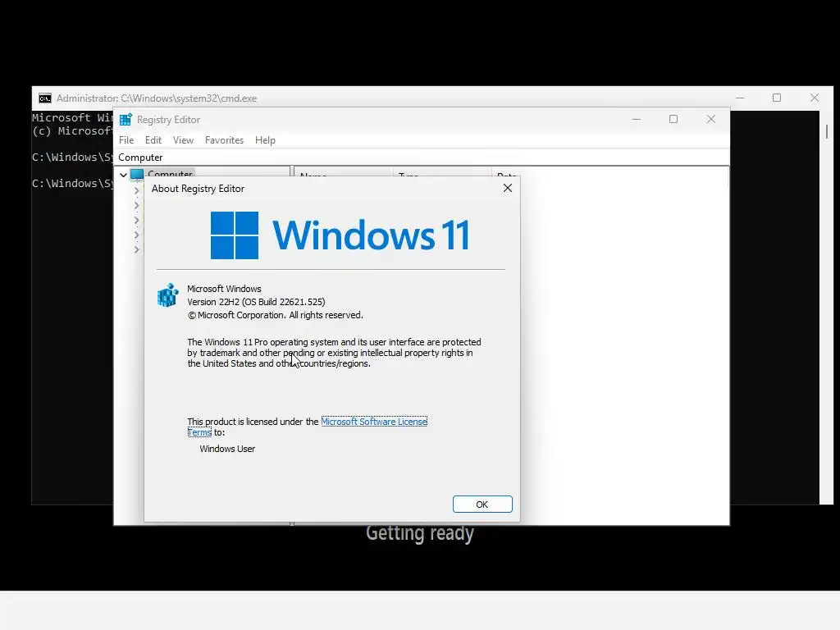840x630 pixels.
Task: Open the View menu in Registry Editor
Action: 183,139
